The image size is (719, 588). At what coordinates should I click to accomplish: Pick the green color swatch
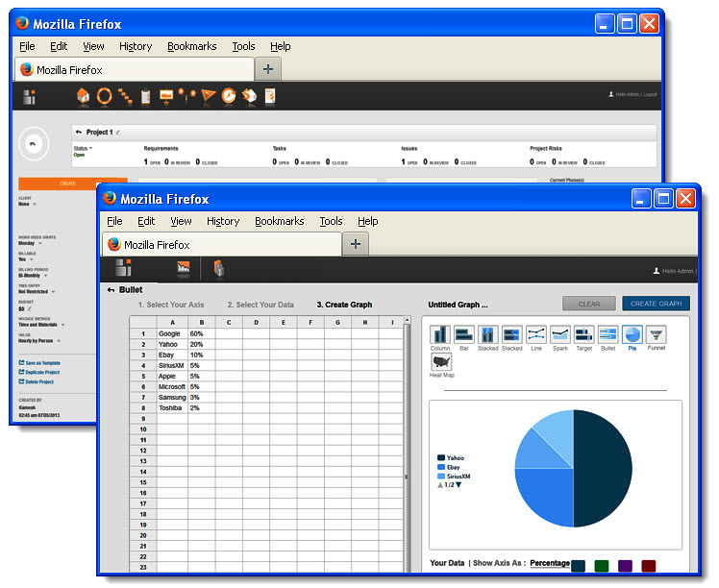(x=602, y=566)
